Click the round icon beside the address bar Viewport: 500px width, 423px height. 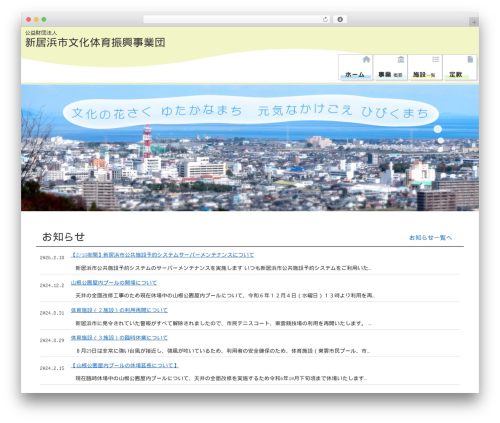point(340,19)
